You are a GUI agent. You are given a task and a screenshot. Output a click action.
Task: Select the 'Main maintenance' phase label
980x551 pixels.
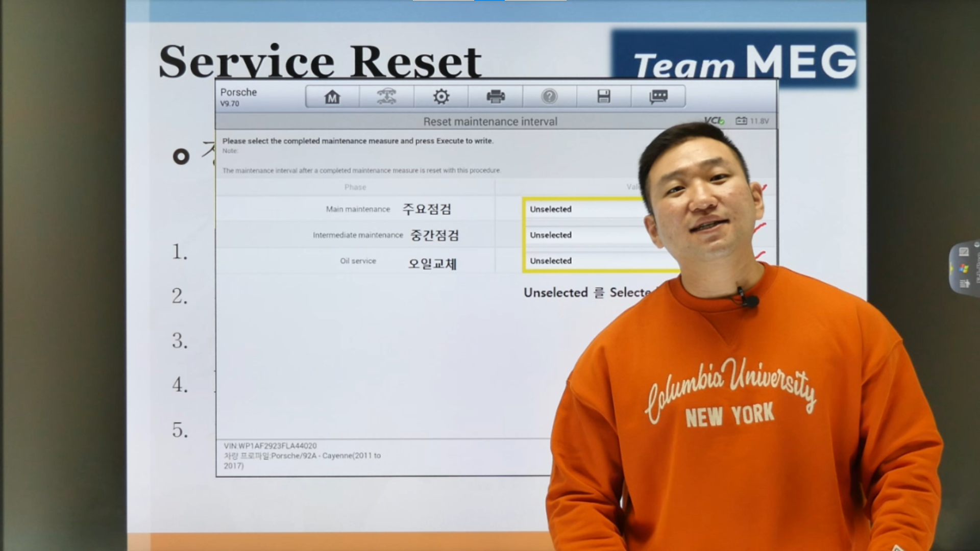pyautogui.click(x=358, y=209)
